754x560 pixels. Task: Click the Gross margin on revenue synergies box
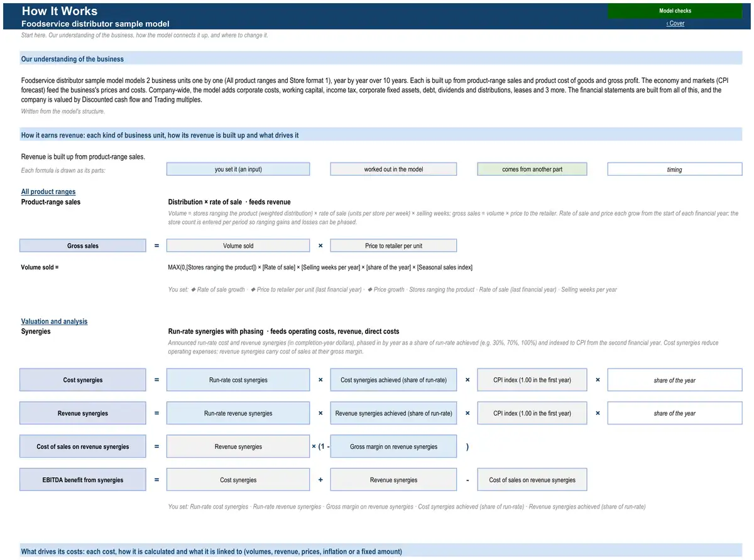[x=393, y=446]
